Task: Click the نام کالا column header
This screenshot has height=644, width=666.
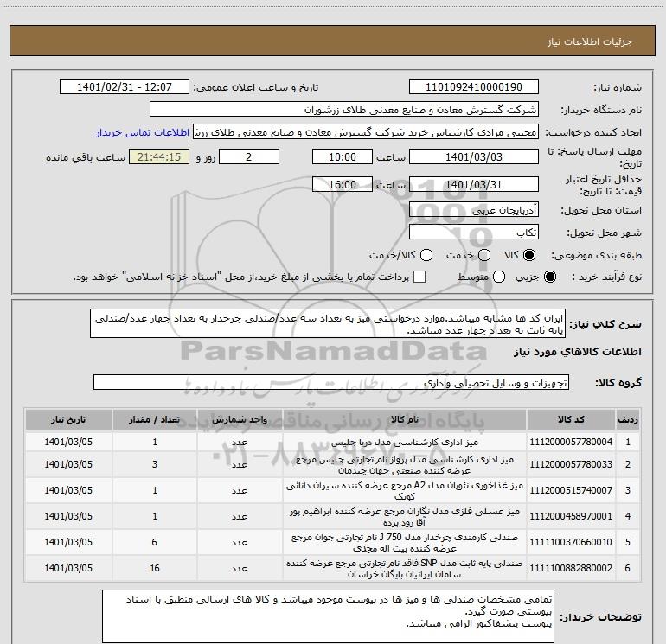Action: point(405,419)
